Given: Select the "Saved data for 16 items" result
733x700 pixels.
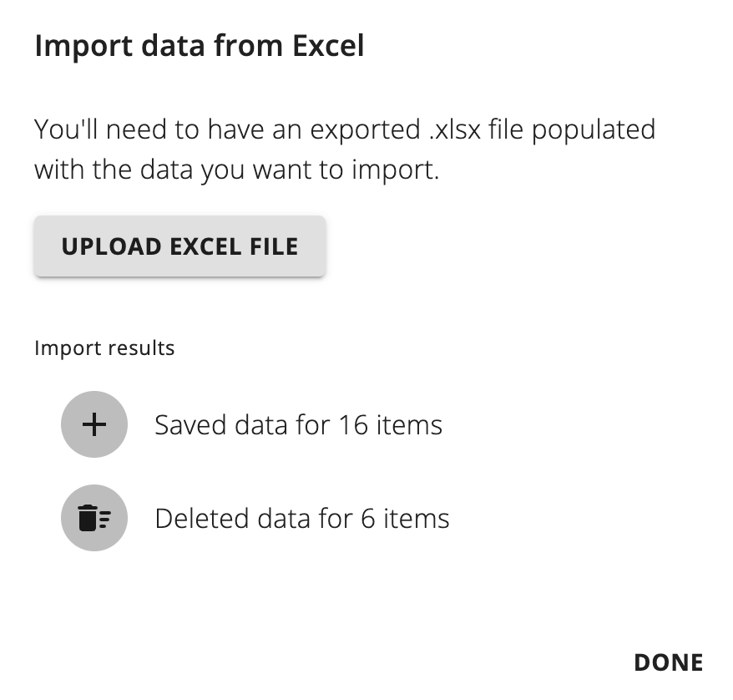Looking at the screenshot, I should coord(298,425).
